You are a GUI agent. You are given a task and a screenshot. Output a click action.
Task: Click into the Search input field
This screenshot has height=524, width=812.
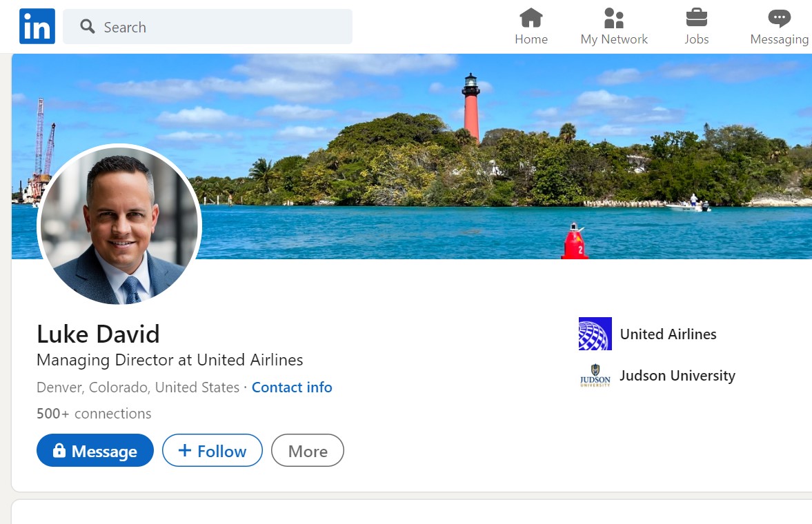[x=221, y=27]
